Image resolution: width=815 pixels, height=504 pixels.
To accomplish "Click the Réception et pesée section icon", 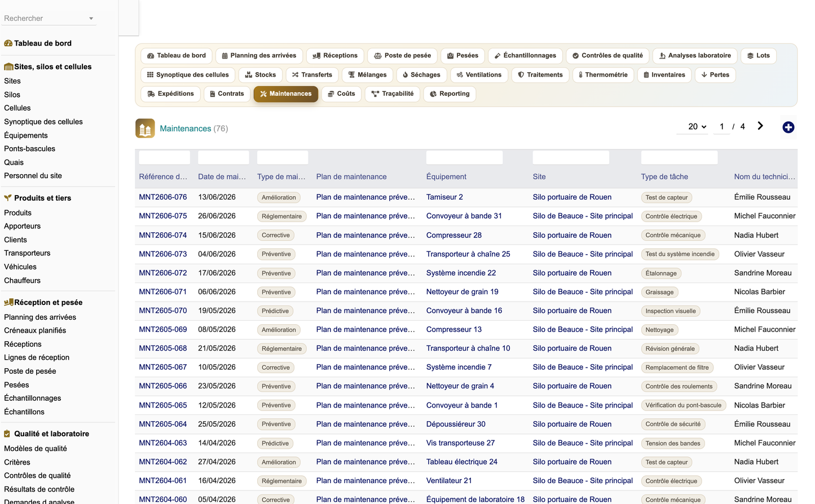I will click(8, 302).
